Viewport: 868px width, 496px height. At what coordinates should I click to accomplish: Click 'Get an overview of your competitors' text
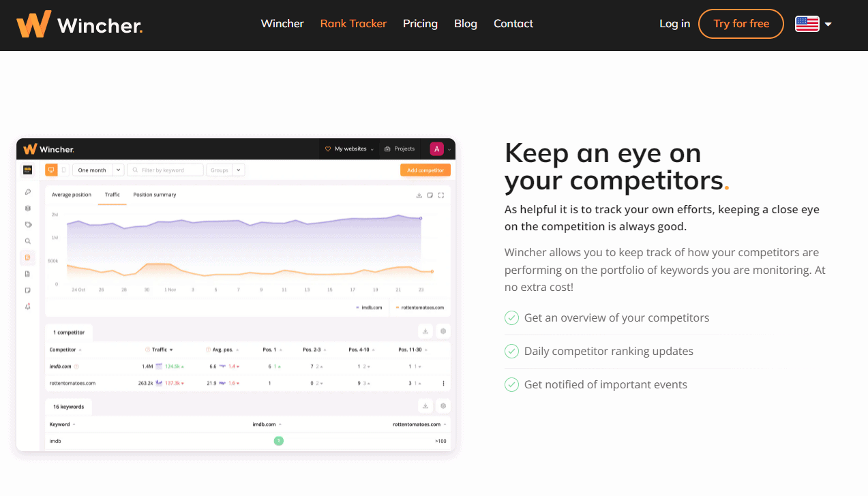616,318
